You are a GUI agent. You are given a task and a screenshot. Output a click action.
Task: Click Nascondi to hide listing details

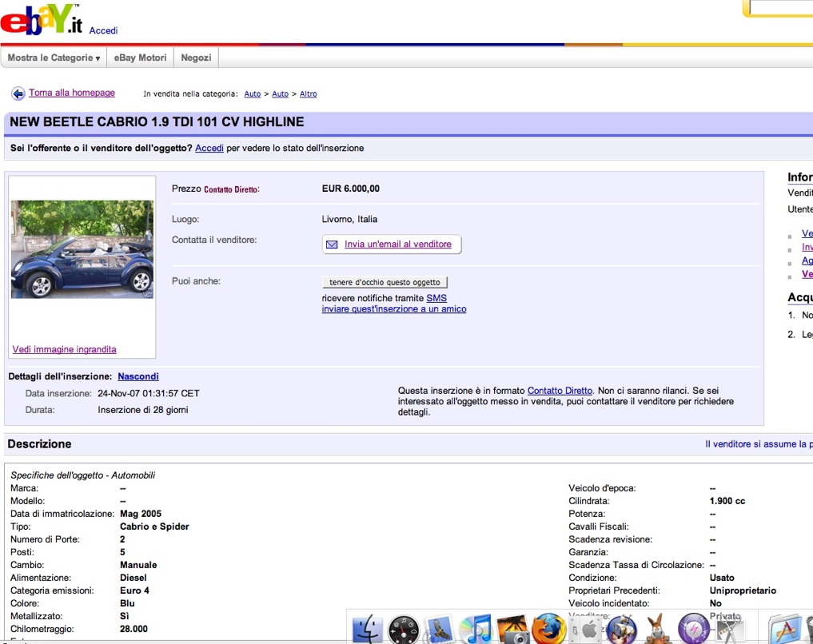point(138,376)
